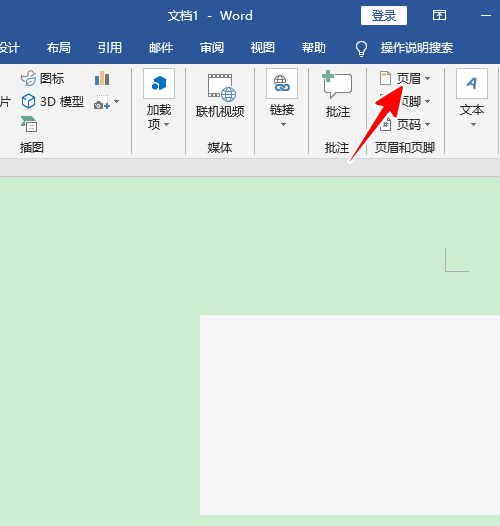Screen dimensions: 500x526
Task: Expand the screenshot dropdown arrow
Action: point(116,101)
